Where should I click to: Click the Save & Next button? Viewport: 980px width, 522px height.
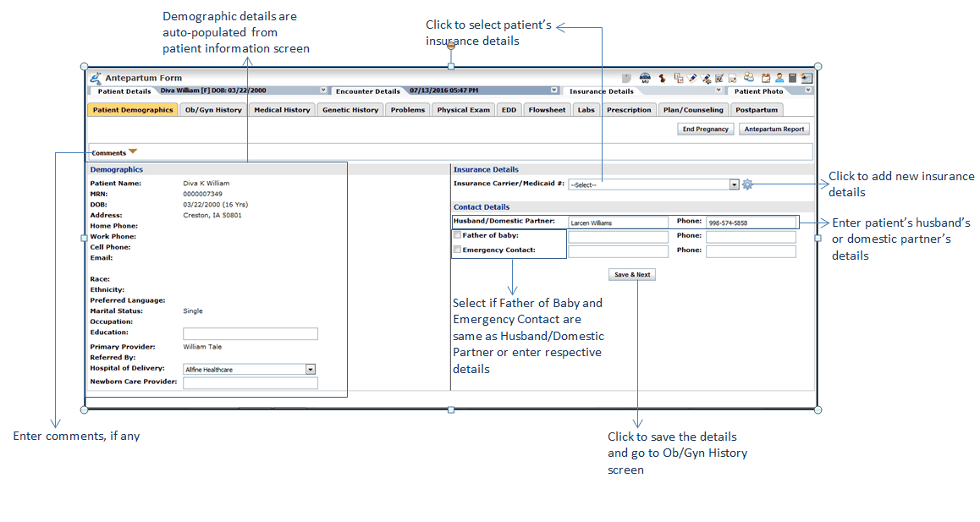[632, 275]
